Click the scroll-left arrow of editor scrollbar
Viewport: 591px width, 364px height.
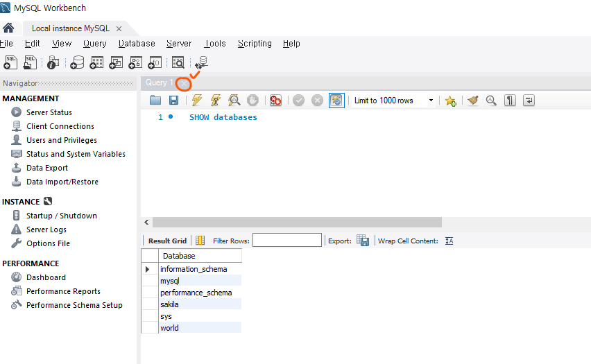tap(146, 223)
